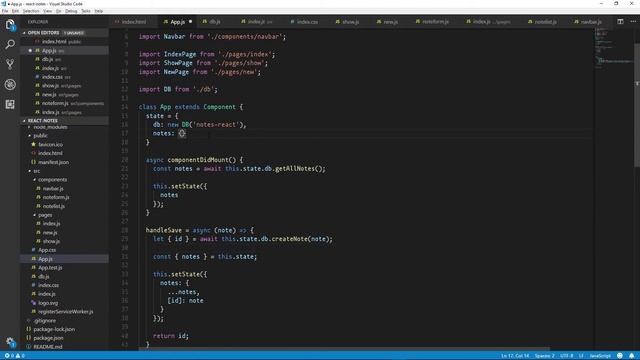Click unsaved dot on App.js tab
Screen dimensions: 640x360
(x=190, y=22)
